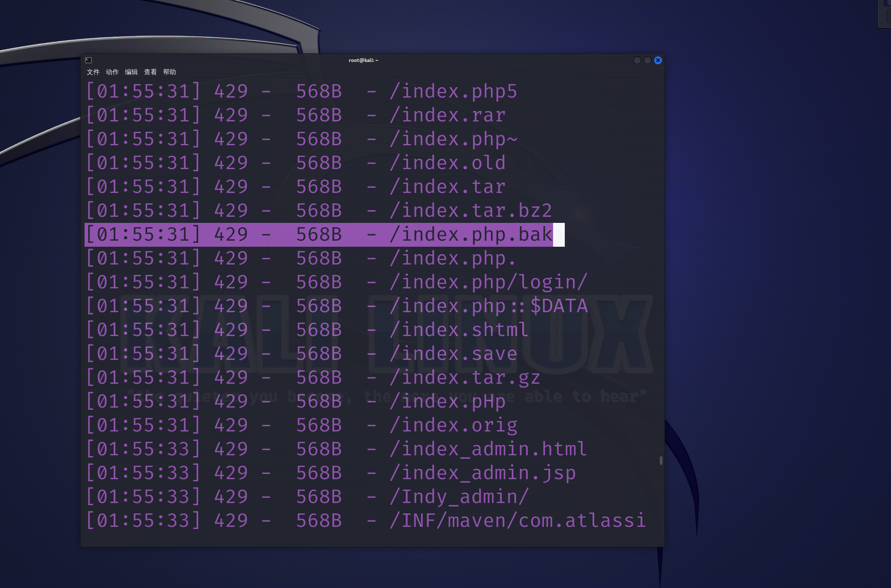The width and height of the screenshot is (891, 588).
Task: Click the /index.php5 first output line
Action: [453, 91]
